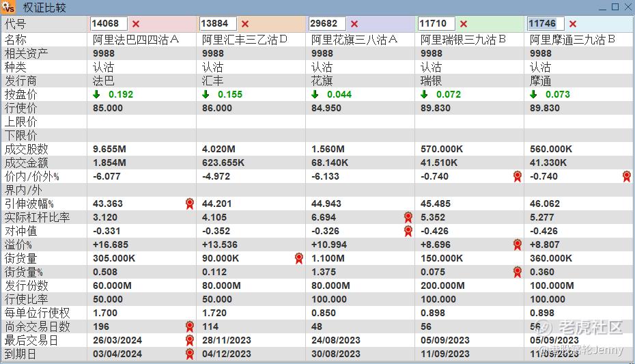635x364 pixels.
Task: Click the down arrow beside price 0.155
Action: point(206,94)
